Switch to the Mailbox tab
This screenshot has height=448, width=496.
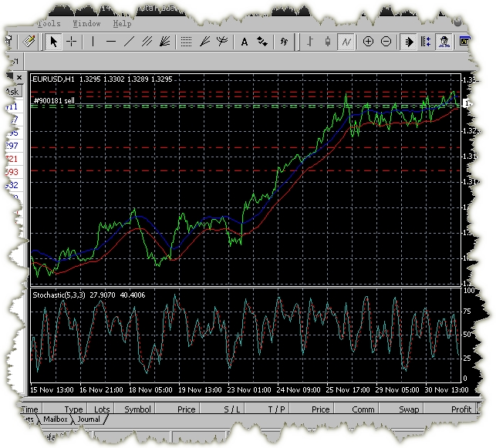point(56,419)
